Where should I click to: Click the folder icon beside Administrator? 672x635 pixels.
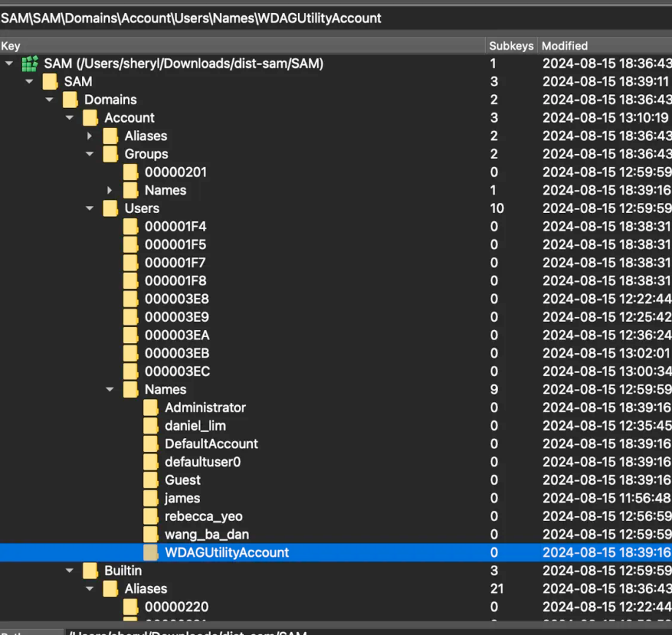click(150, 407)
